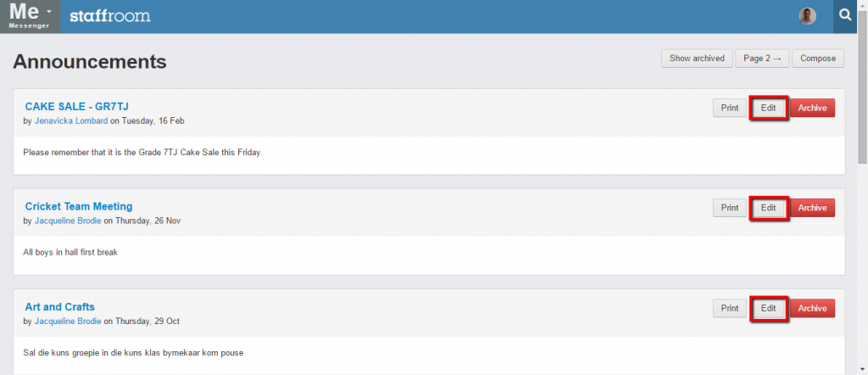Screen dimensions: 868x375
Task: Go to Page 2 of announcements
Action: [762, 59]
